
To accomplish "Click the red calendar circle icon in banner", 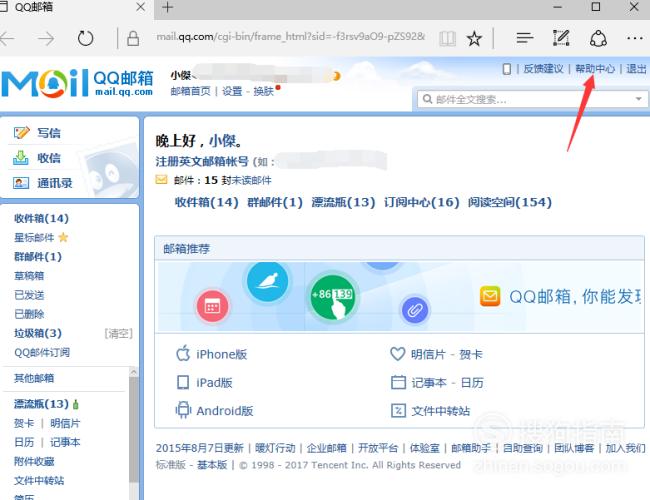I will pos(212,306).
